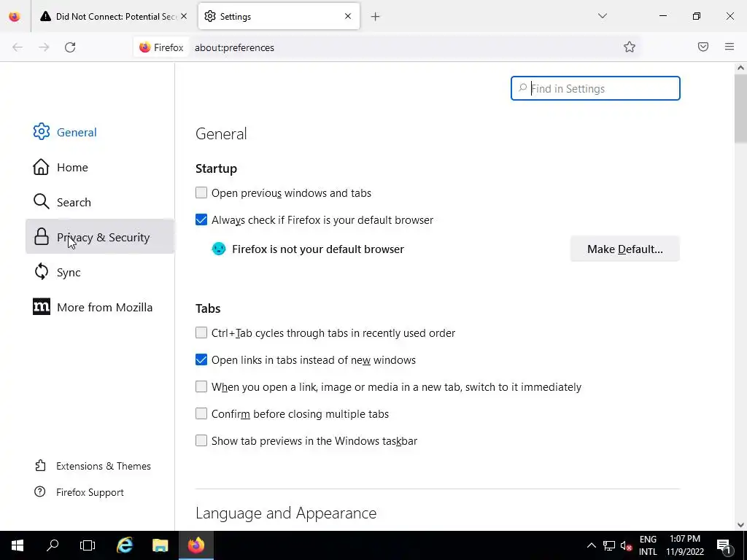Click the ENG INTL language indicator

[648, 545]
